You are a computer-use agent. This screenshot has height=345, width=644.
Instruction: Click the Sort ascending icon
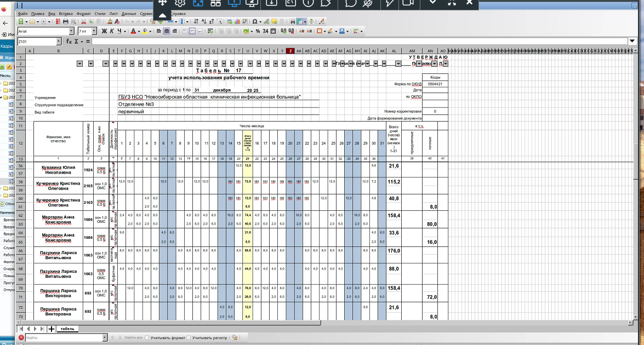coord(204,21)
